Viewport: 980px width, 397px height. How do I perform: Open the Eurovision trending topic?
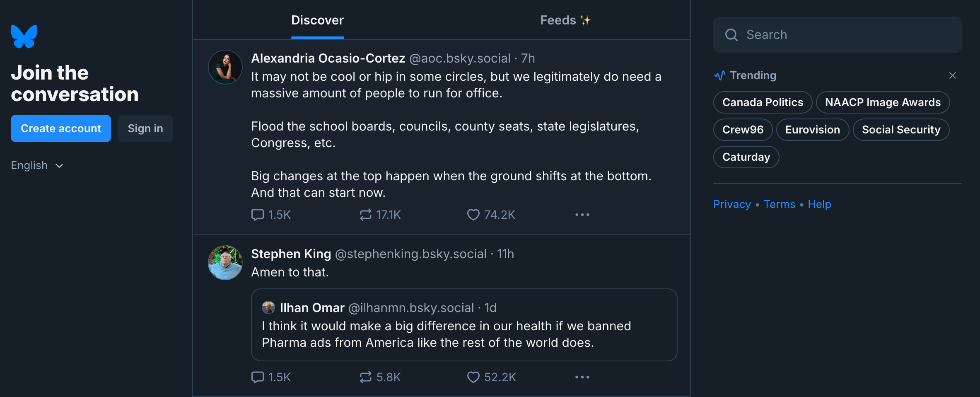coord(812,130)
